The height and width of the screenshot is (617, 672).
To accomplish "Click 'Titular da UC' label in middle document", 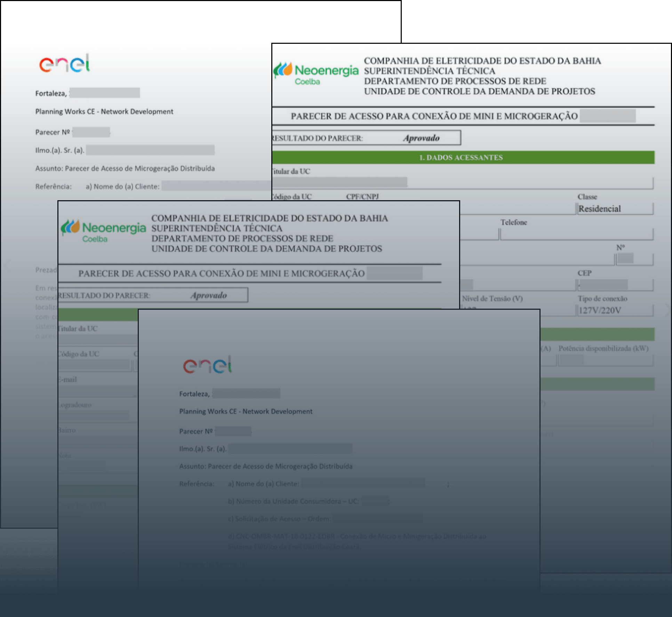I will point(78,328).
